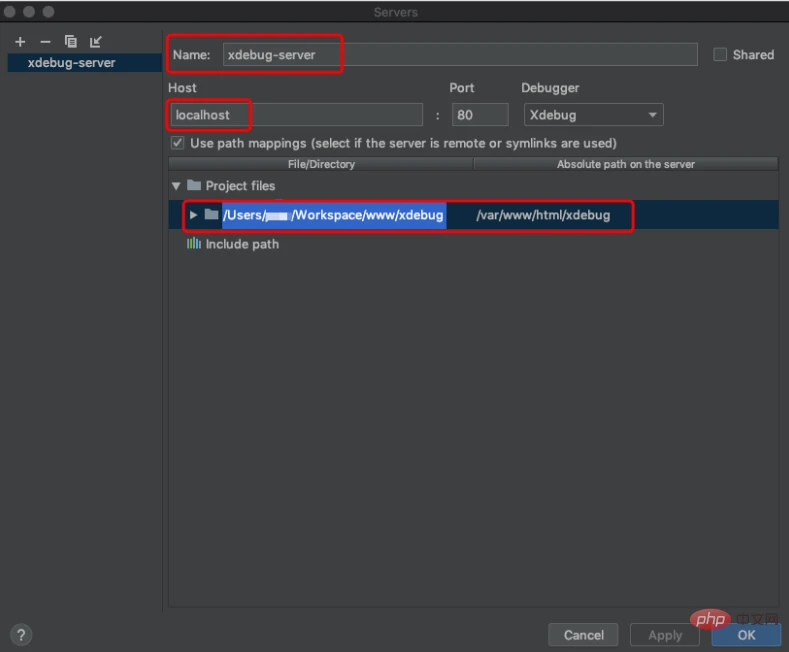
Task: Open help with the question mark button
Action: tap(21, 635)
